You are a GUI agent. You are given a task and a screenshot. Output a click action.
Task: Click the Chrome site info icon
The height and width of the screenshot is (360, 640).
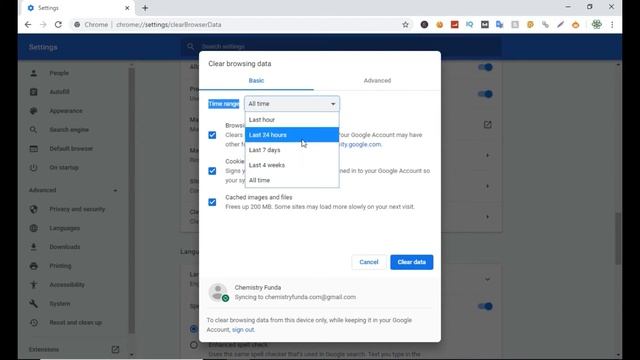click(77, 24)
